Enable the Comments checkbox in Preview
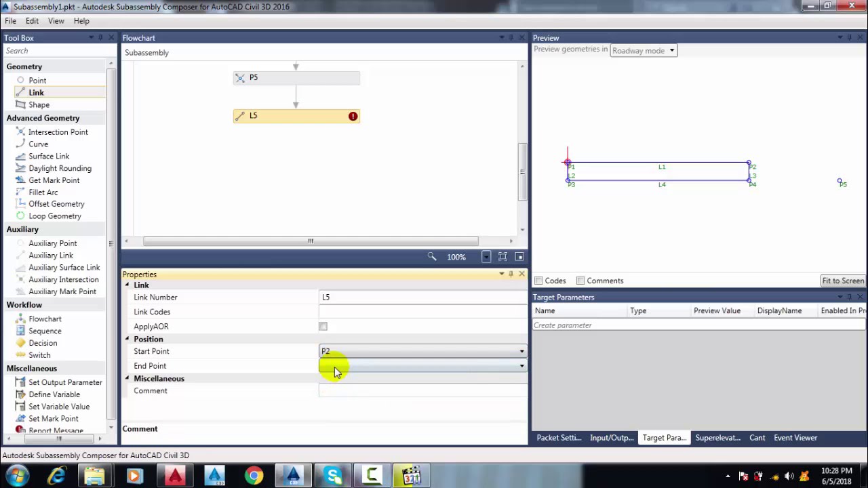868x488 pixels. [x=580, y=281]
